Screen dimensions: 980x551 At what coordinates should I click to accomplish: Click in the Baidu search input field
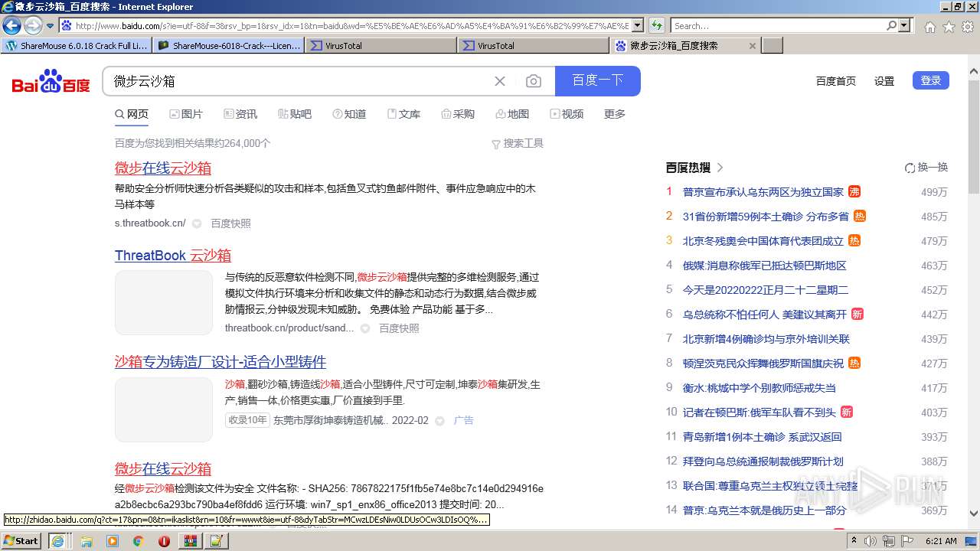299,81
